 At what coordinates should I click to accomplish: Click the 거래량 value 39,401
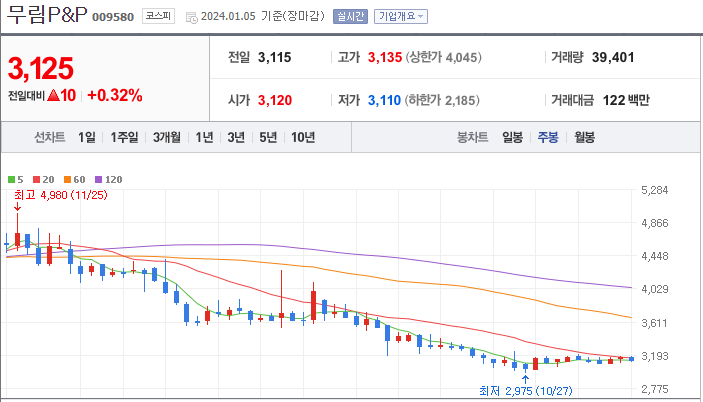click(x=613, y=57)
